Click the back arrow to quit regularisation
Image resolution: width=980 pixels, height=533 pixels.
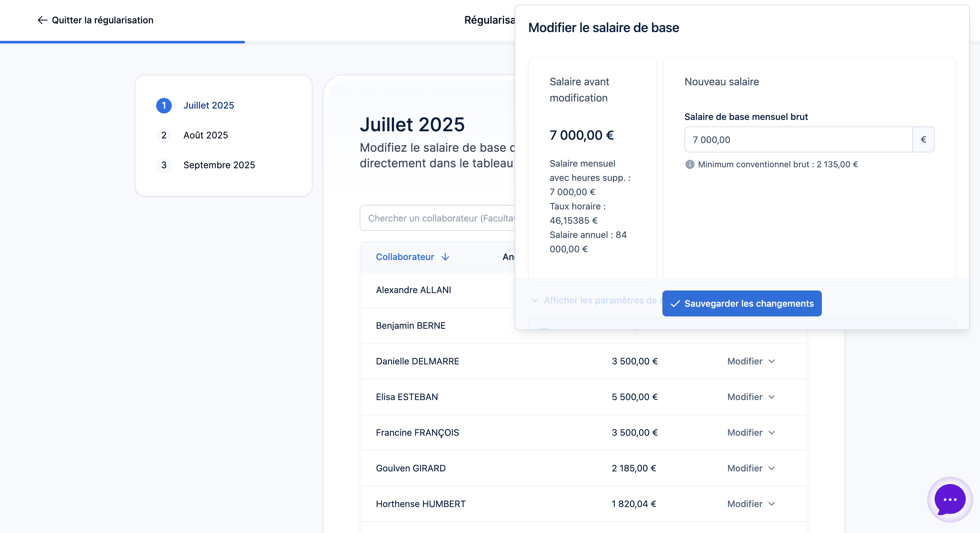[x=42, y=20]
